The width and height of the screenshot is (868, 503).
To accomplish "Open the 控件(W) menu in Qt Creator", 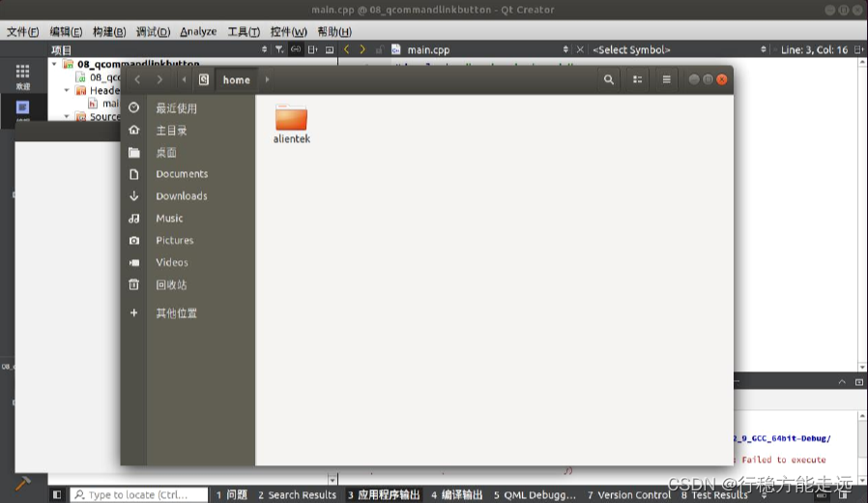I will (288, 32).
